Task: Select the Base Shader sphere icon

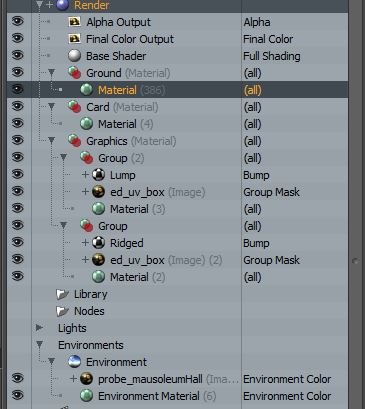Action: coord(74,56)
